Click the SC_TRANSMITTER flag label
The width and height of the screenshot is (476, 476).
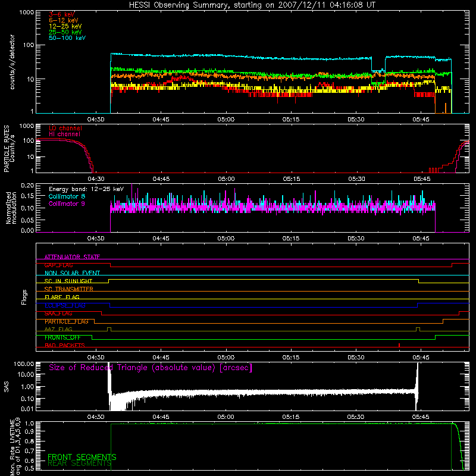click(68, 289)
